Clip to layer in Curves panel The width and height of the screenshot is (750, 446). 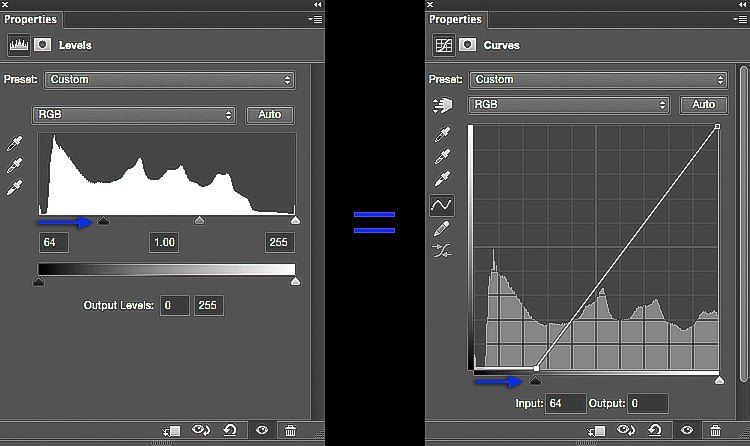coord(596,431)
